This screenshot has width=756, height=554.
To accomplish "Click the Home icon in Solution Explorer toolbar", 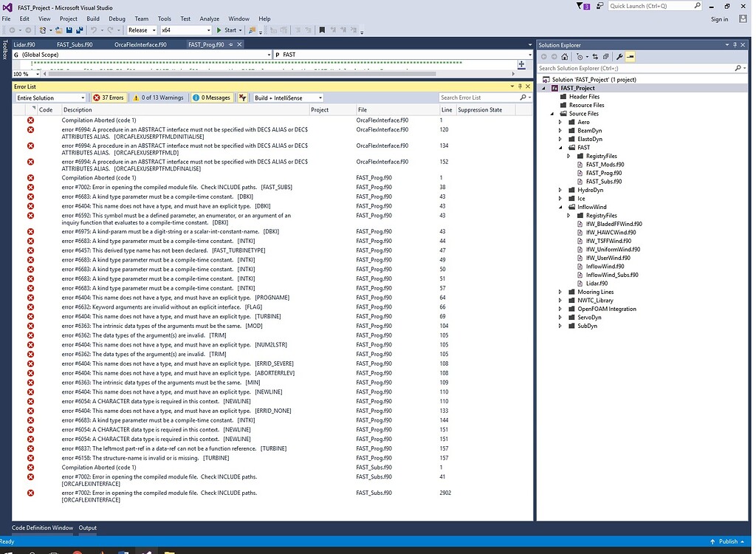I will [x=564, y=57].
